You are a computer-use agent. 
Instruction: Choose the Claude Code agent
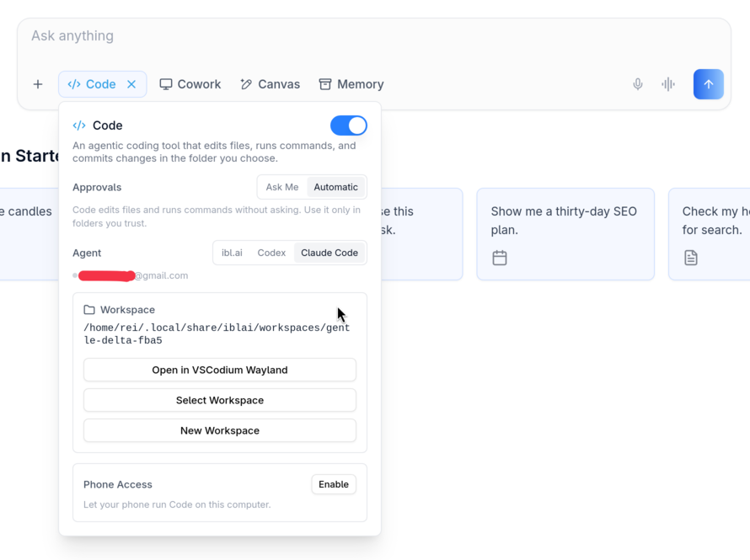[329, 253]
